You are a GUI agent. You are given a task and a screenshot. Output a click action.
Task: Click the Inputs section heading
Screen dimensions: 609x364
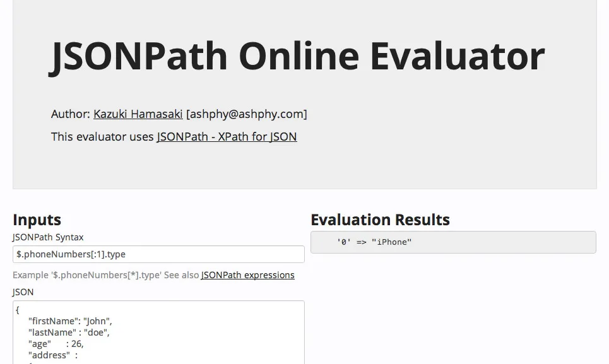[36, 220]
